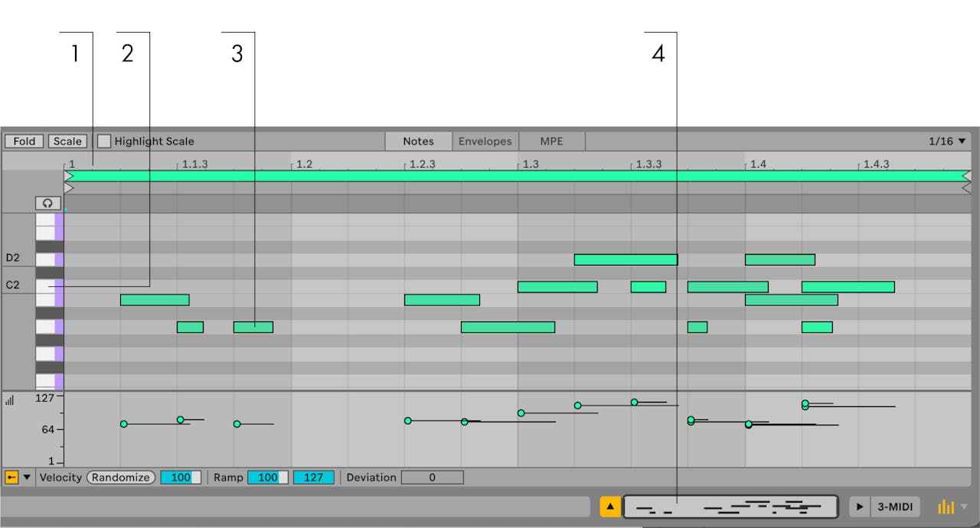
Task: Click the yellow level-meter icon at bottom right
Action: (946, 506)
